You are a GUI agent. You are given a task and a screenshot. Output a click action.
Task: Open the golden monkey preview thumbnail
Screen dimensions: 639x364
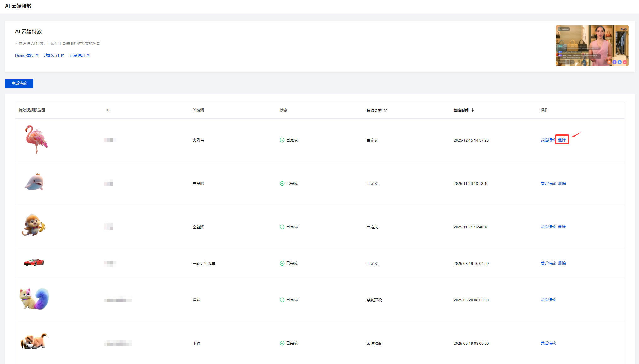(x=33, y=225)
